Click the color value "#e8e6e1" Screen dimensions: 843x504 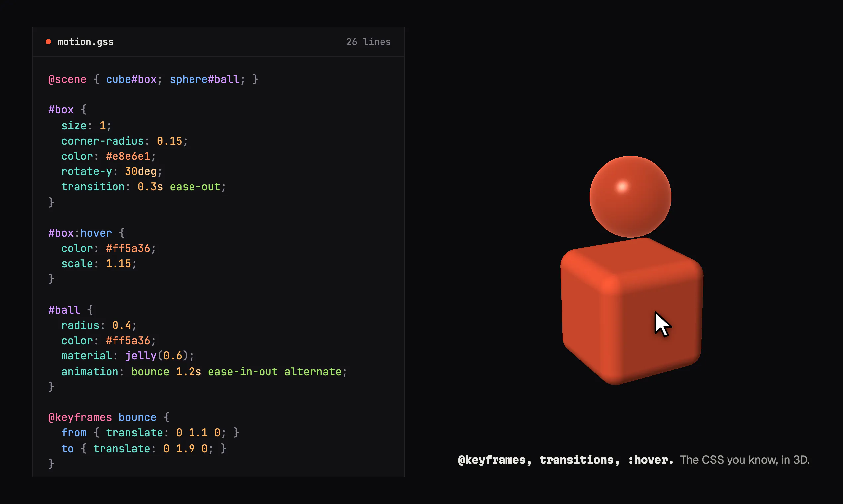coord(128,156)
